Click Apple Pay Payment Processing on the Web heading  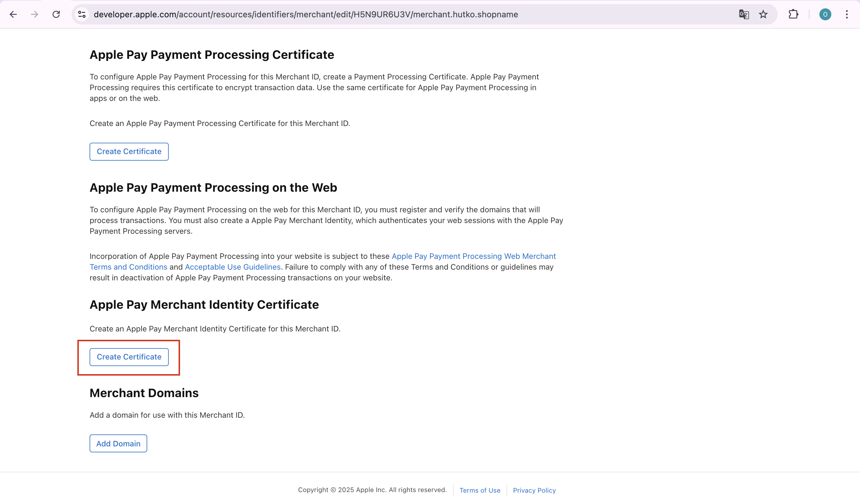pos(213,188)
